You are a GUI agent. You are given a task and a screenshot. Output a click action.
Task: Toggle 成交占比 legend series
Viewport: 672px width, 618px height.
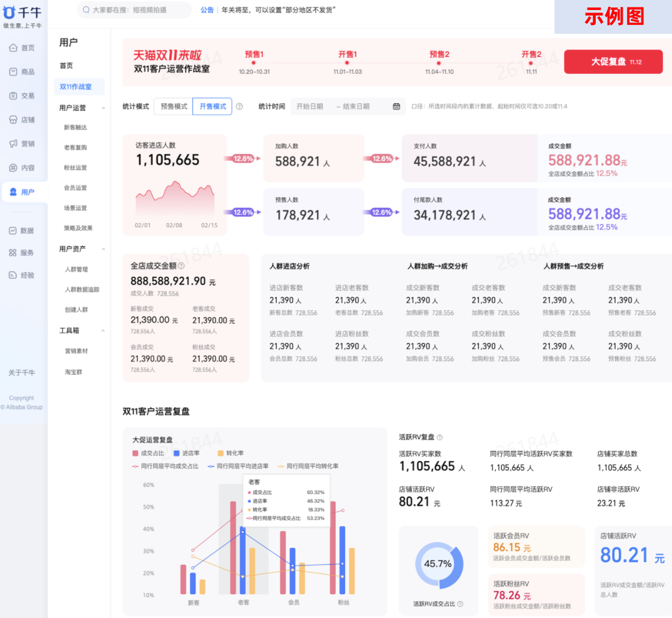pyautogui.click(x=148, y=453)
